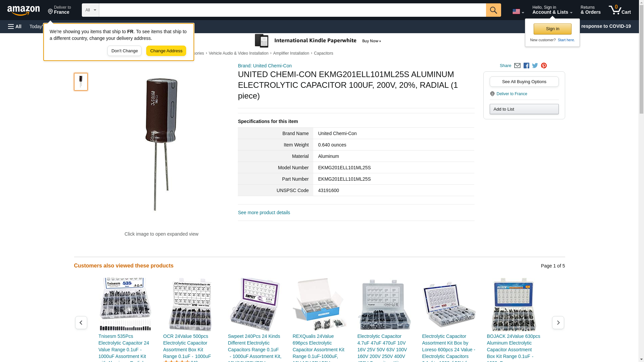
Task: Go back with carousel left arrow
Action: (81, 322)
